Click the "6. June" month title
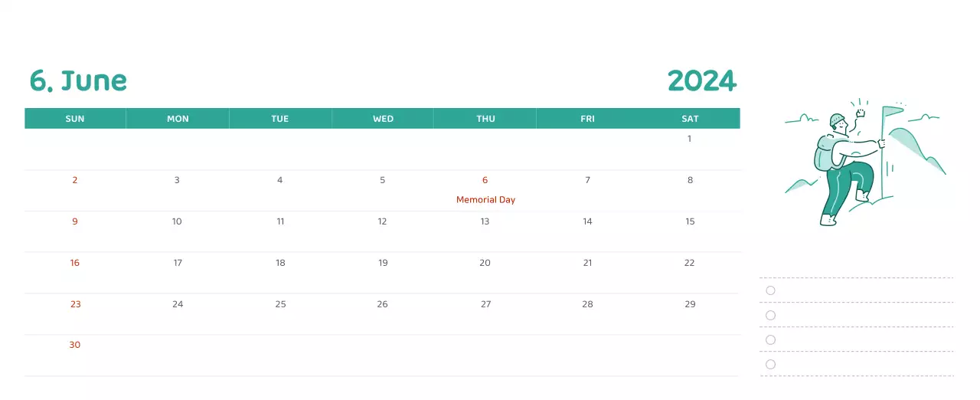The width and height of the screenshot is (980, 400). 78,80
